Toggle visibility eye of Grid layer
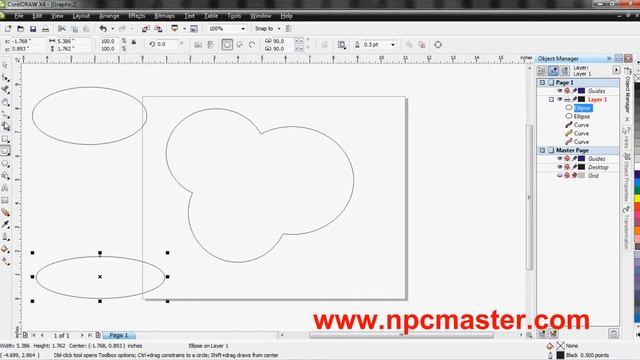This screenshot has height=360, width=640. pyautogui.click(x=560, y=176)
